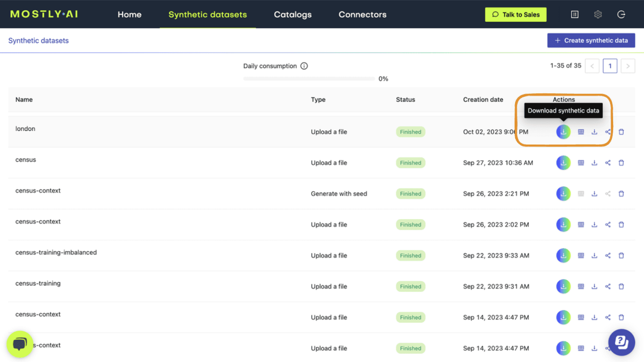Share the dataset created Sep 27, 2023
The height and width of the screenshot is (362, 644).
point(608,163)
